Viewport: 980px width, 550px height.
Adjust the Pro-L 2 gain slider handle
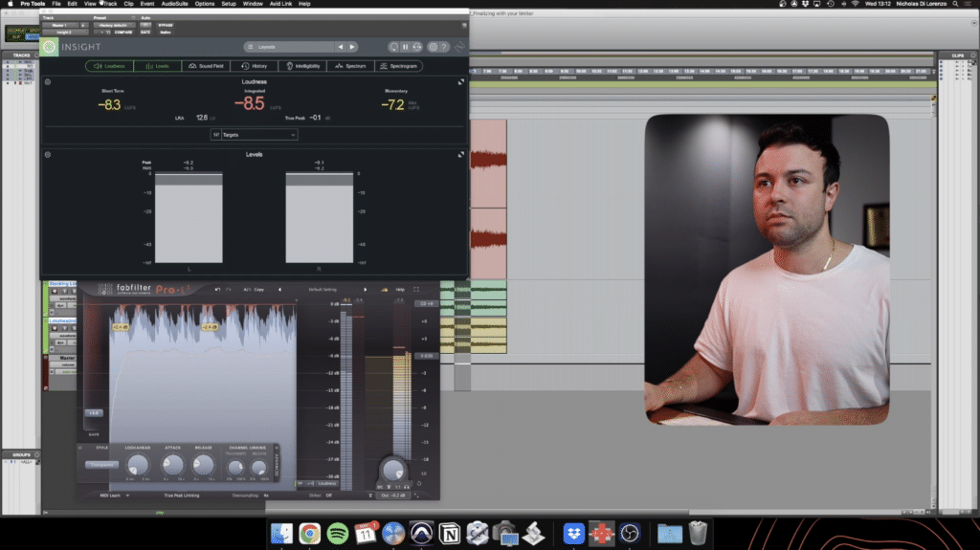[94, 413]
